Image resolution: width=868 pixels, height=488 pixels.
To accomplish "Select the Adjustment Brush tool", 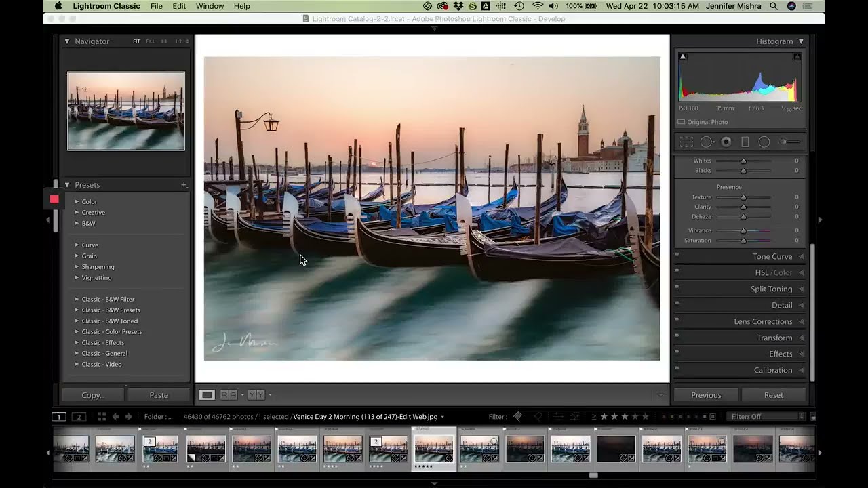I will click(789, 142).
